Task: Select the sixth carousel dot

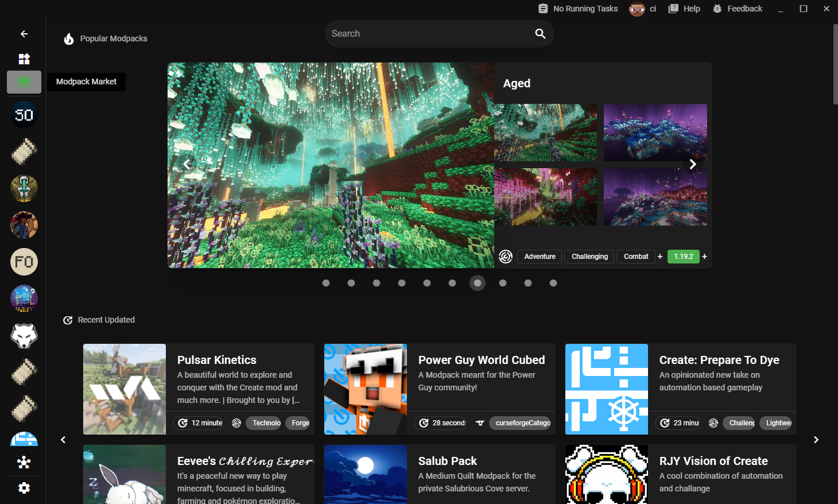Action: [x=452, y=283]
